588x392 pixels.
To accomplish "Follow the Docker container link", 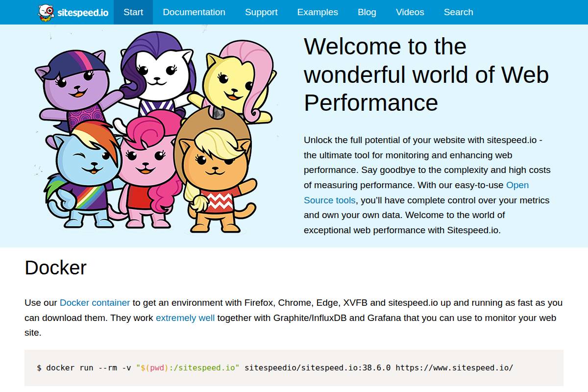I will 95,303.
